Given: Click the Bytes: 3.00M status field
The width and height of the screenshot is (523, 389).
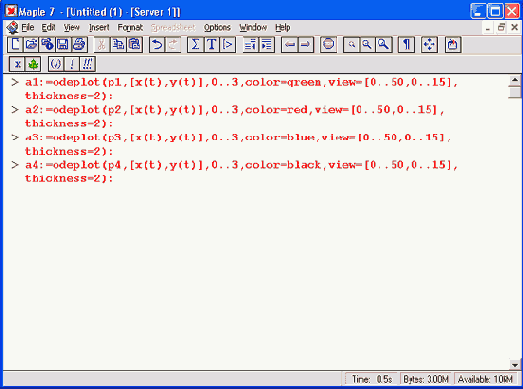Looking at the screenshot, I should click(x=426, y=379).
